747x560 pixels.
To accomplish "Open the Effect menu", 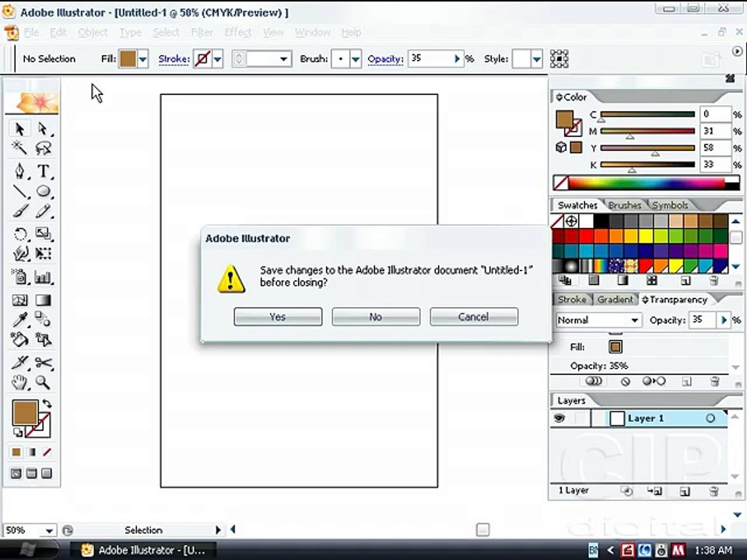I will pyautogui.click(x=238, y=33).
